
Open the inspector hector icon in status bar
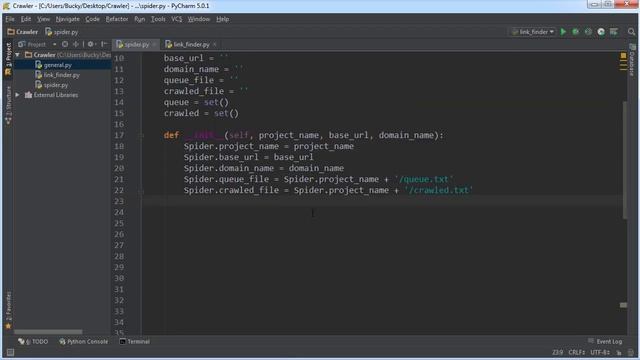[631, 352]
